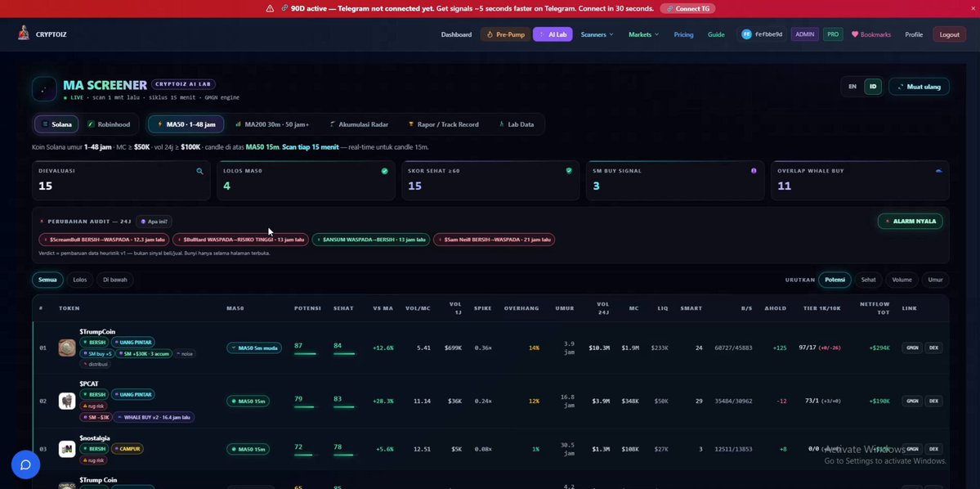Open the Akumulasi Radar tab

click(359, 124)
